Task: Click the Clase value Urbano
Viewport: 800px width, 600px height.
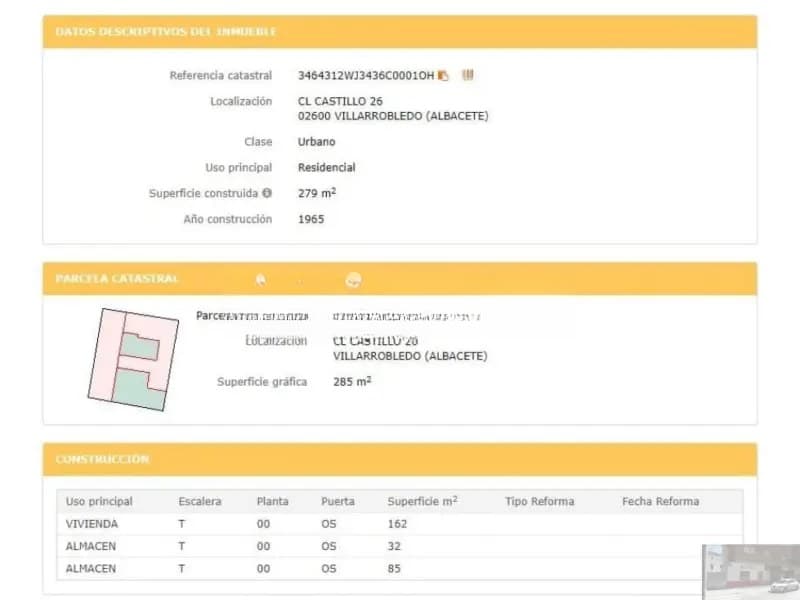Action: coord(316,142)
